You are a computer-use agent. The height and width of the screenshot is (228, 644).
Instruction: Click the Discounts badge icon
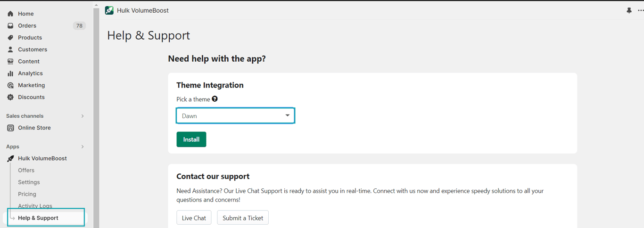10,97
